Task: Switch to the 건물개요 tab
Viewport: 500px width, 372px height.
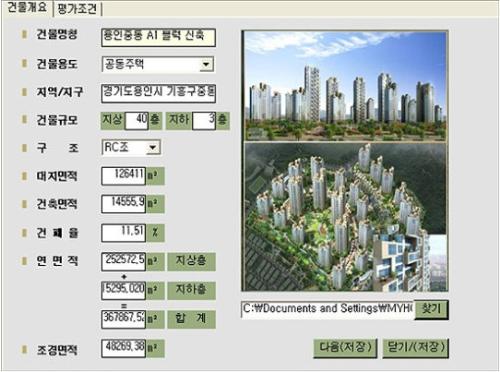Action: [27, 8]
